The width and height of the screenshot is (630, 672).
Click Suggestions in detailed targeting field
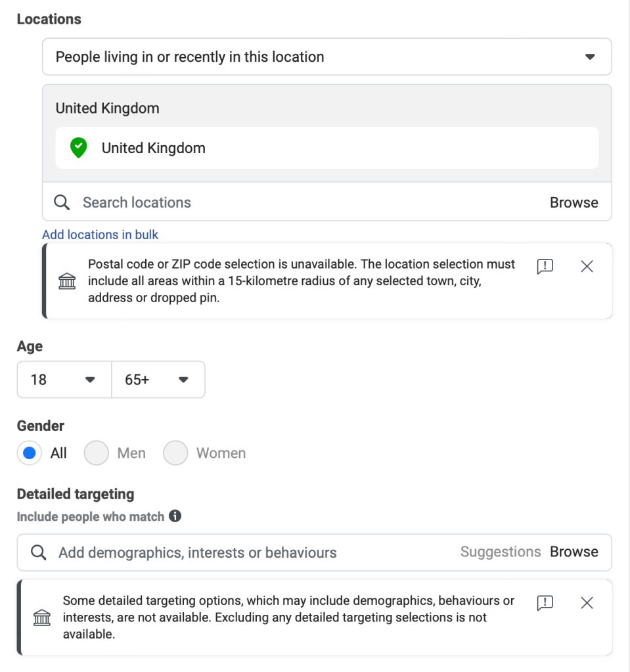click(500, 552)
